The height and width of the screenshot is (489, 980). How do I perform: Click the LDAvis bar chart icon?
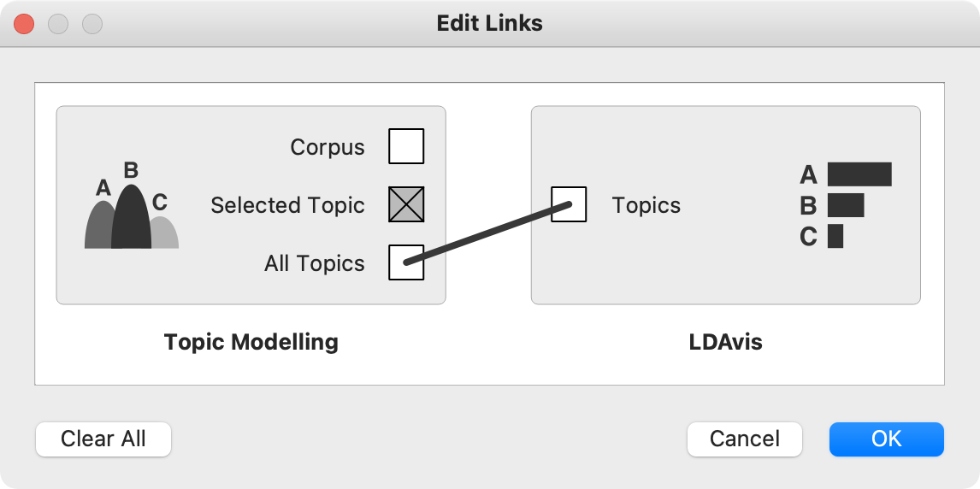(x=845, y=206)
